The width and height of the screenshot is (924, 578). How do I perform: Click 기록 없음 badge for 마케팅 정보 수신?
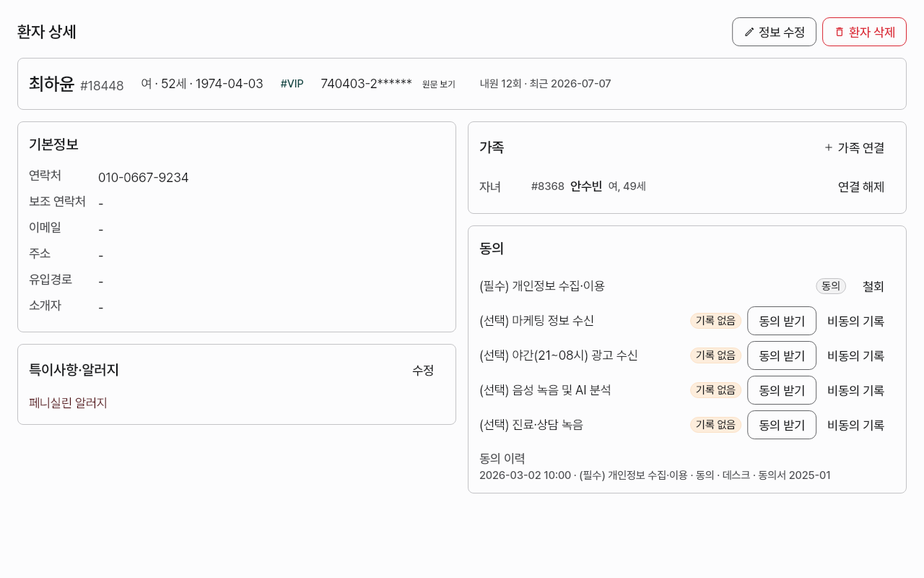pyautogui.click(x=715, y=321)
